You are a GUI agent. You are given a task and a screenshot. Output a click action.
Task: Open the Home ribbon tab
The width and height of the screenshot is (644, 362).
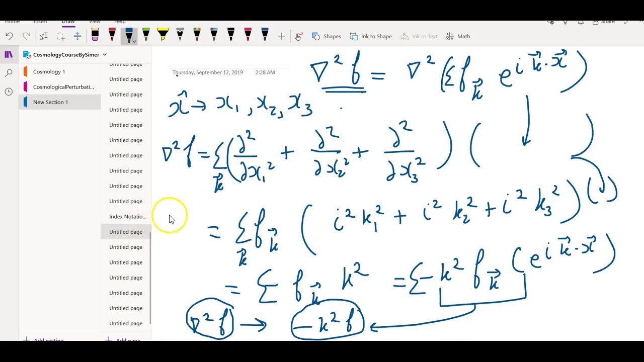pyautogui.click(x=12, y=22)
